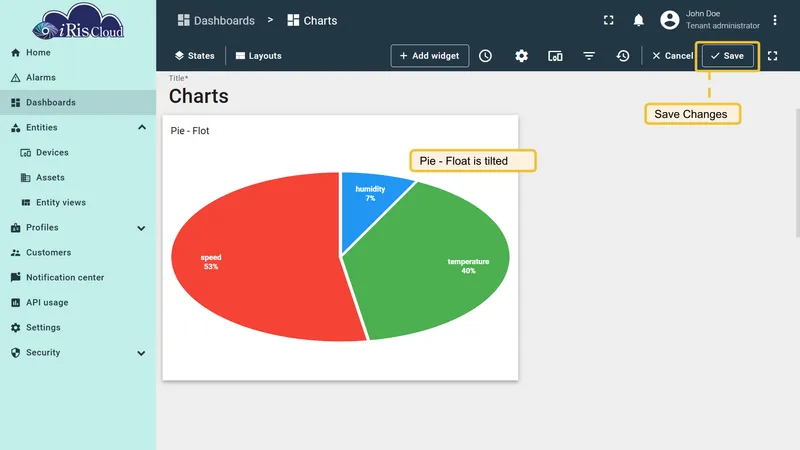Select the Pie - Flot widget title

pyautogui.click(x=190, y=131)
